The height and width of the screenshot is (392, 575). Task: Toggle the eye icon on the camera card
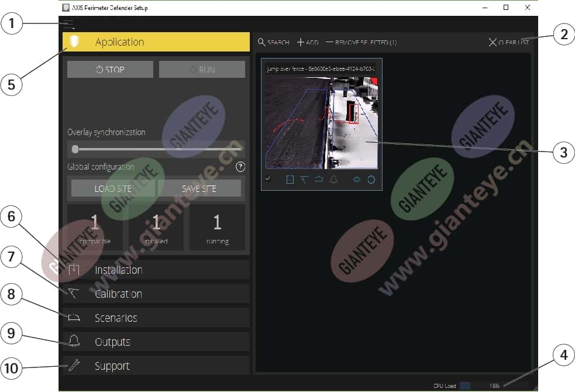[x=356, y=179]
